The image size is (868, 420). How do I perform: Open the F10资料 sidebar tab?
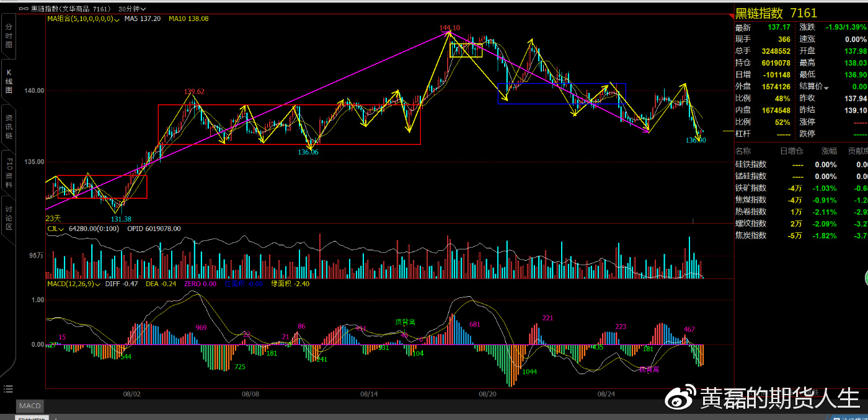(x=9, y=173)
